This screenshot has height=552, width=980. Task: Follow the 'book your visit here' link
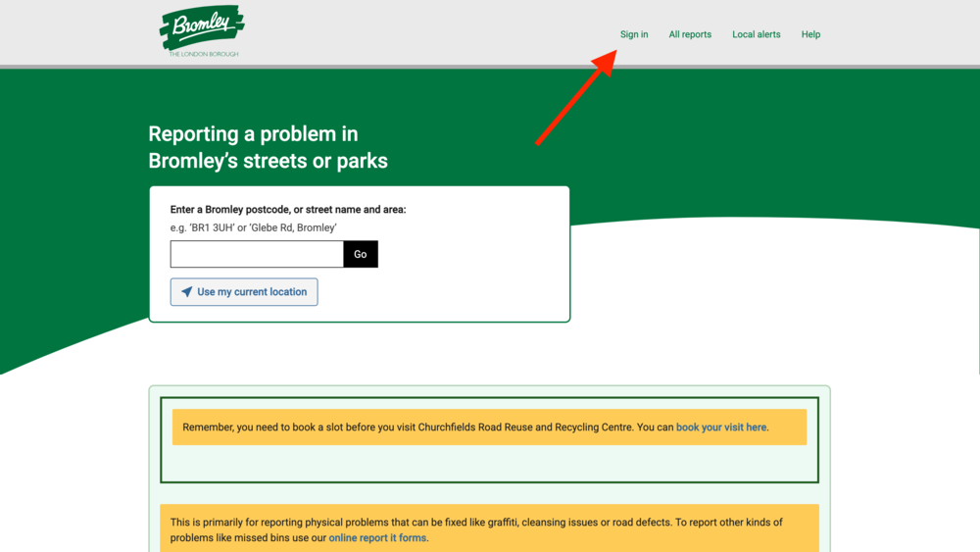(721, 427)
